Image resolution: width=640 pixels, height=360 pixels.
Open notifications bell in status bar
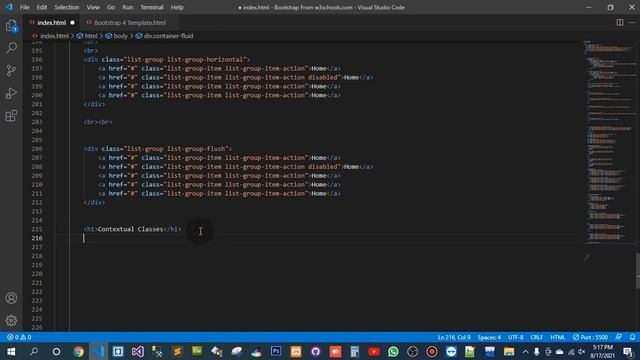(x=632, y=337)
